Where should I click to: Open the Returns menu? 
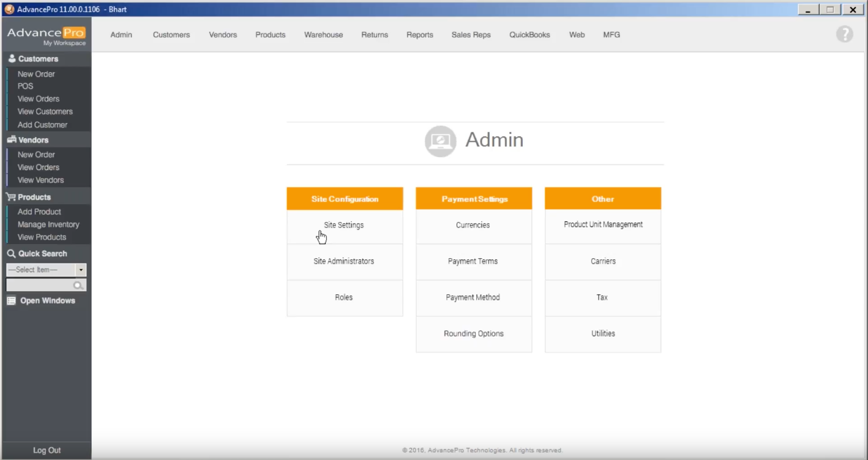pos(375,35)
